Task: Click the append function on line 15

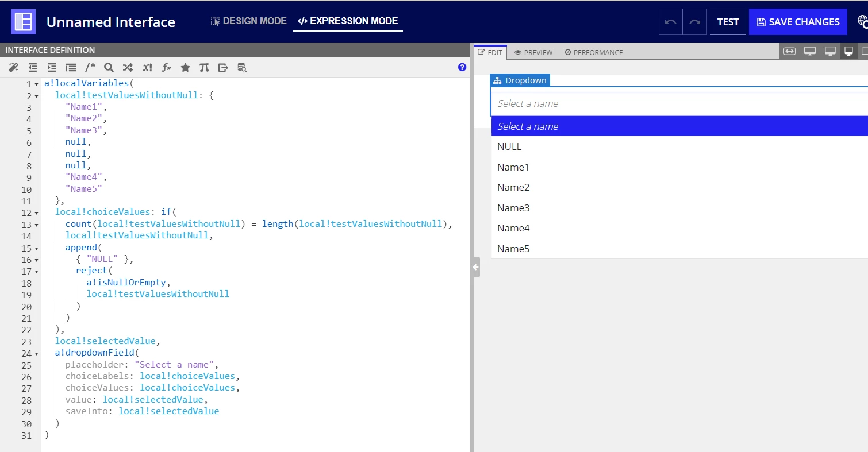Action: (81, 247)
